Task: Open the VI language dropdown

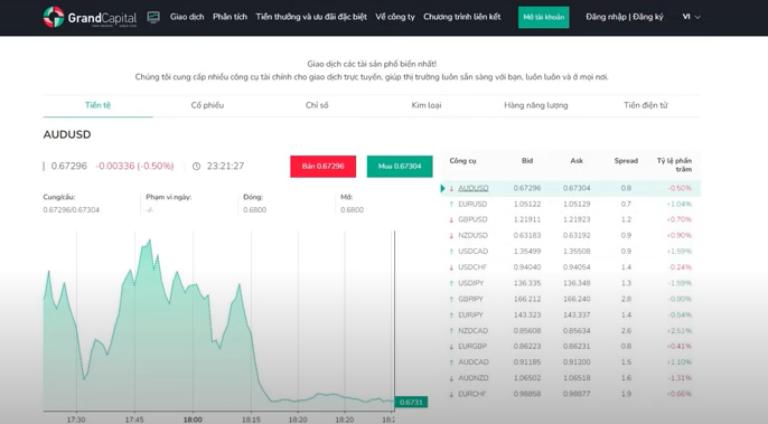Action: coord(691,17)
